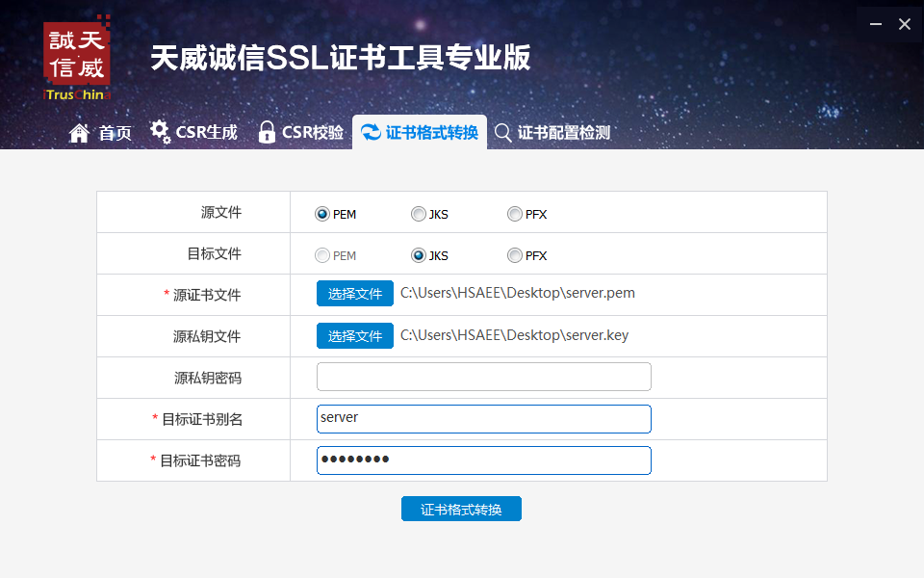This screenshot has height=578, width=924.
Task: Open the 证书配置检测 tab
Action: point(552,133)
